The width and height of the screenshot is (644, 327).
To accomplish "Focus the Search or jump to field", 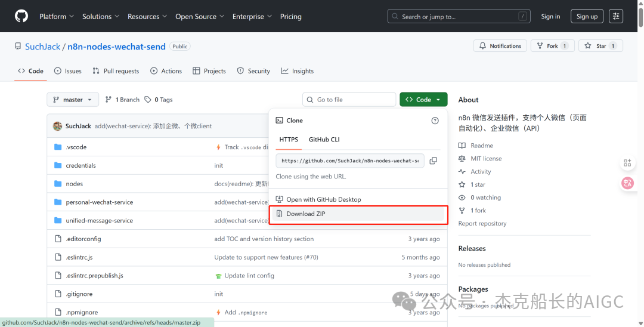I will tap(459, 17).
